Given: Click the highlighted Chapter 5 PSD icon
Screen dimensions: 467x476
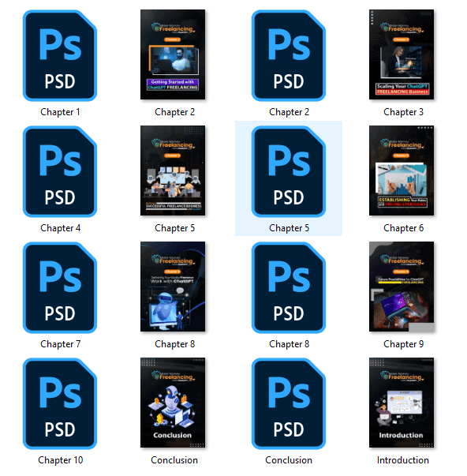Looking at the screenshot, I should pos(289,171).
